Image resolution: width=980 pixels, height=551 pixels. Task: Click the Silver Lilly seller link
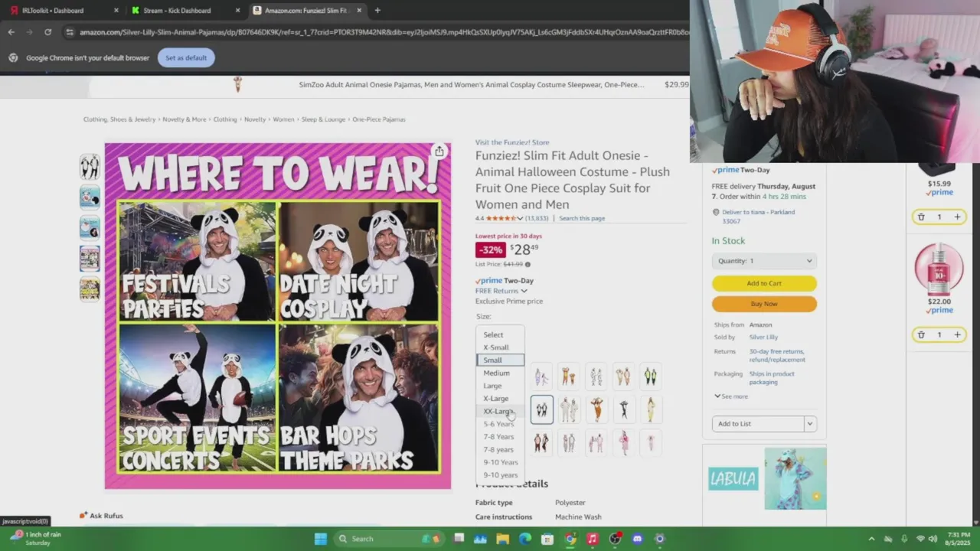coord(763,337)
